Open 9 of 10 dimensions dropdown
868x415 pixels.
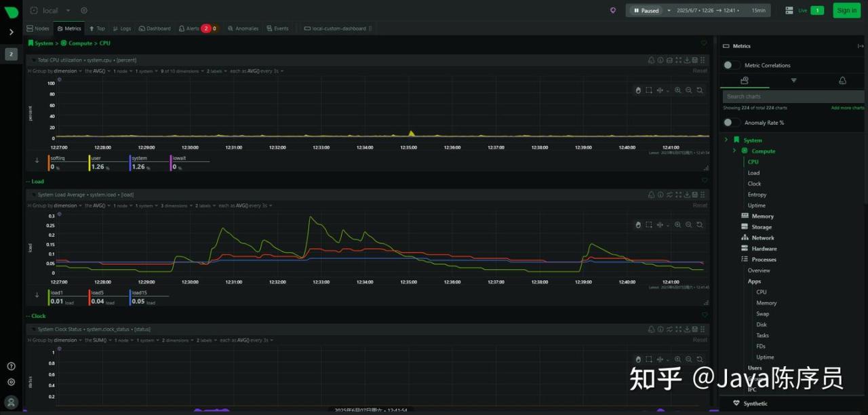click(182, 71)
